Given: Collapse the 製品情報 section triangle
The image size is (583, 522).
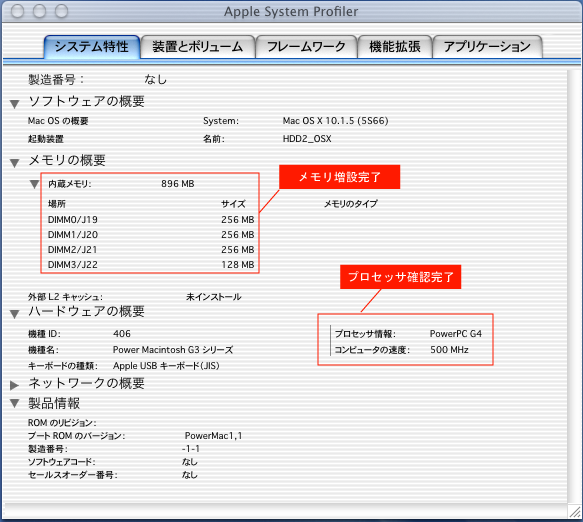Looking at the screenshot, I should pyautogui.click(x=15, y=403).
